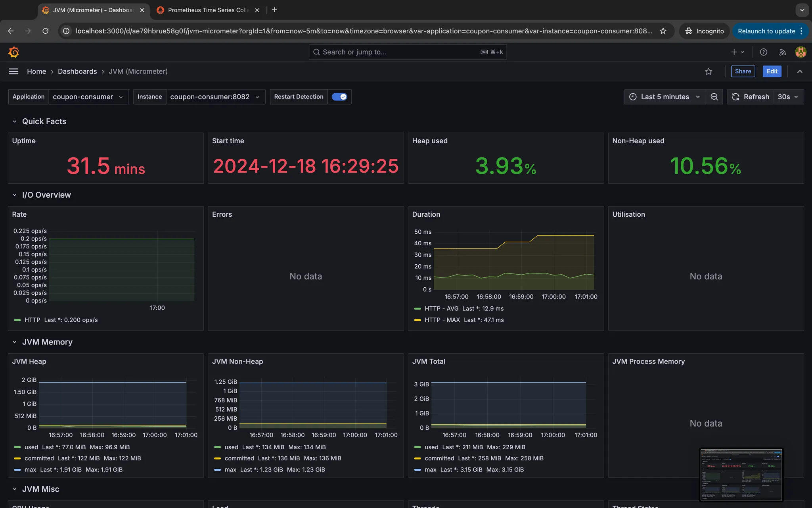Star this dashboard as favorite

[709, 71]
